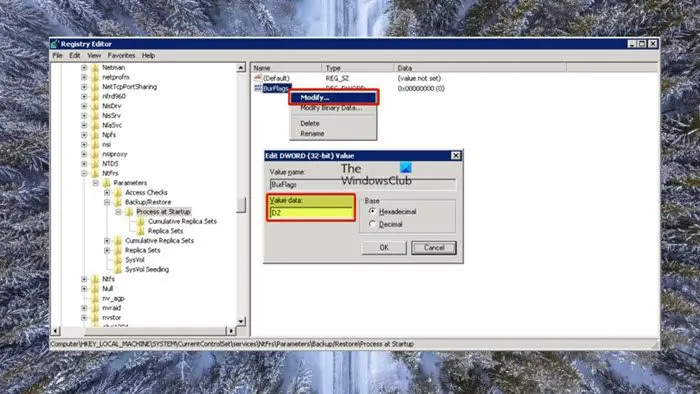Expand the NetTcpPortSharing key
Screen dimensions: 700x394
84,87
